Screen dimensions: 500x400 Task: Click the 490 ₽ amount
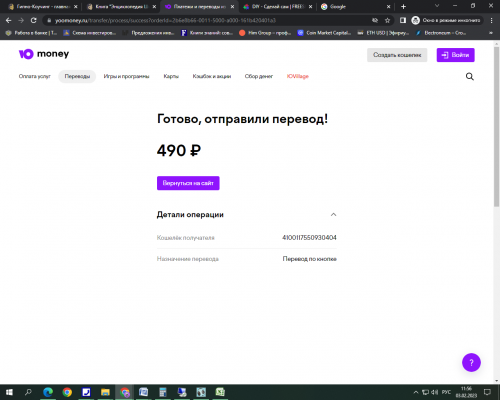pyautogui.click(x=179, y=151)
